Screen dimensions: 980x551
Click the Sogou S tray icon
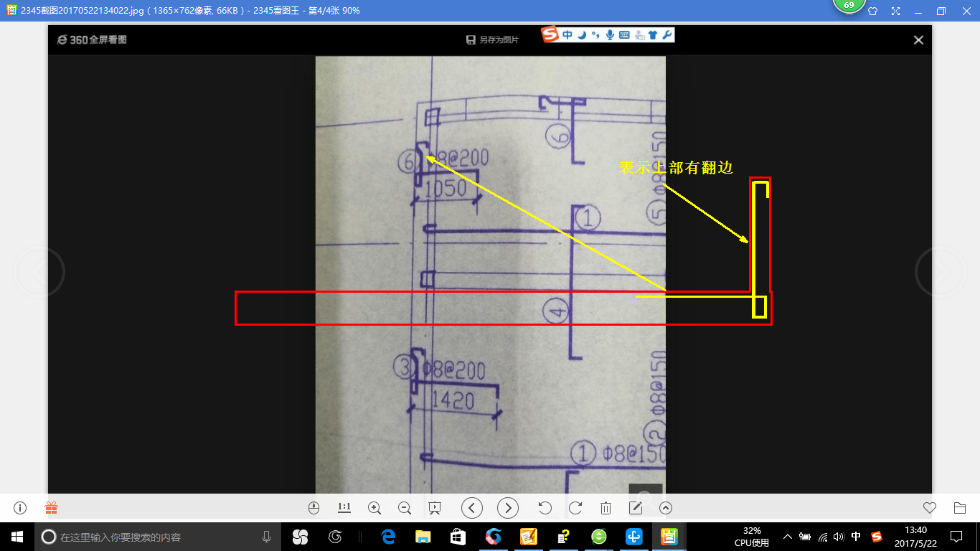point(876,537)
